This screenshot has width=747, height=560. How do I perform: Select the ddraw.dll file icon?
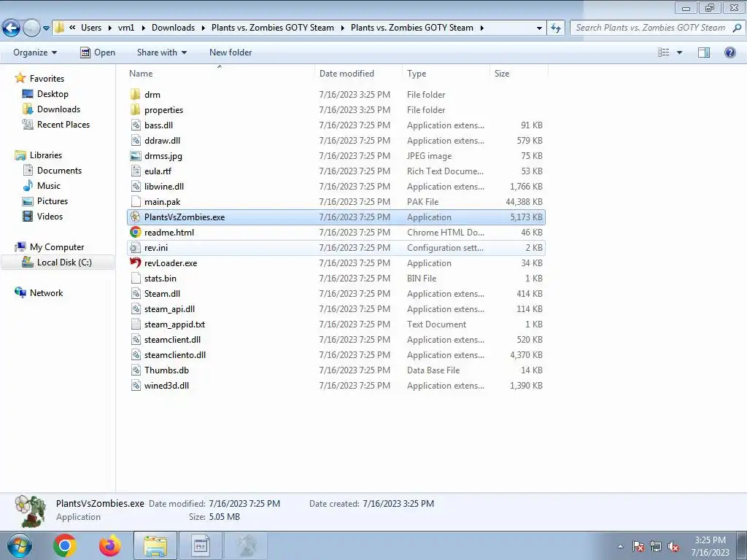[136, 141]
